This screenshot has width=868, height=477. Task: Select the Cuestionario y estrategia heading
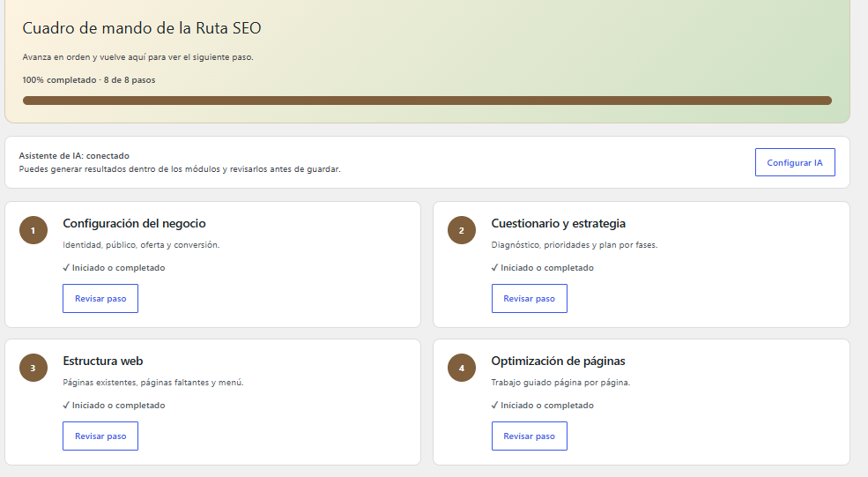coord(558,223)
